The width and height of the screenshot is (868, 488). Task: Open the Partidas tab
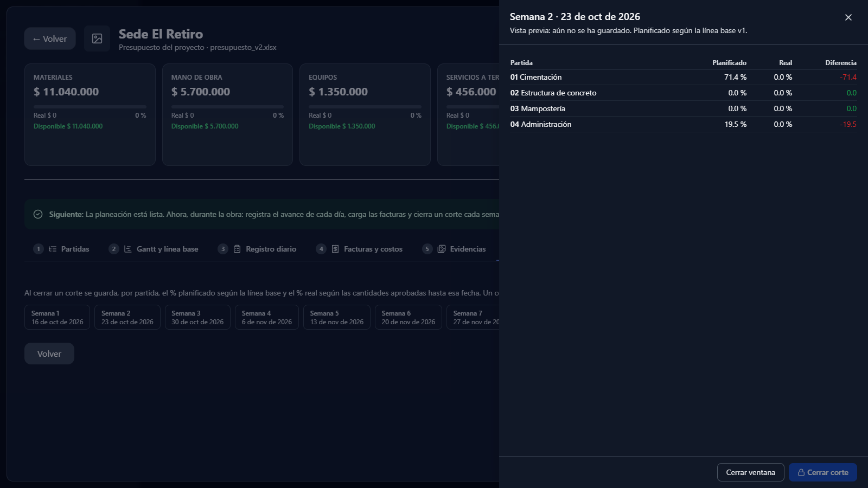(x=61, y=249)
